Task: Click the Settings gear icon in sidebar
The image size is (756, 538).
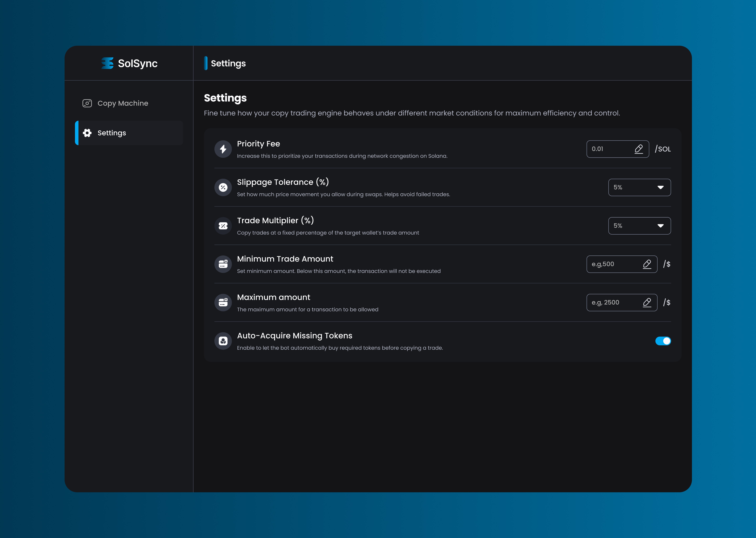Action: click(x=87, y=133)
